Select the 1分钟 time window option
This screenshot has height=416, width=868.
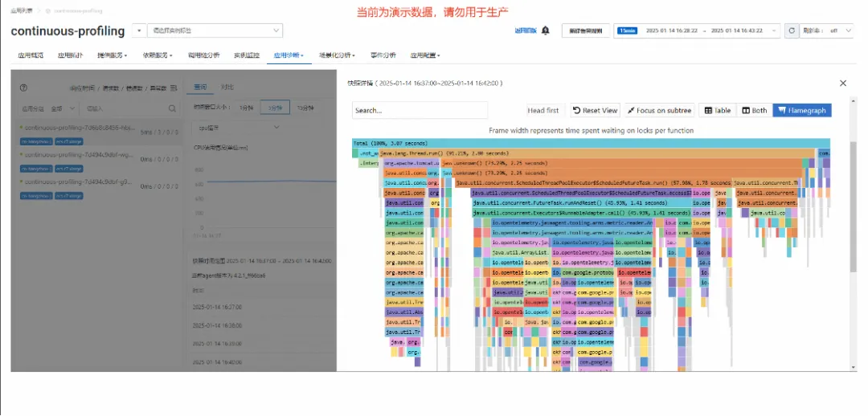(x=246, y=108)
